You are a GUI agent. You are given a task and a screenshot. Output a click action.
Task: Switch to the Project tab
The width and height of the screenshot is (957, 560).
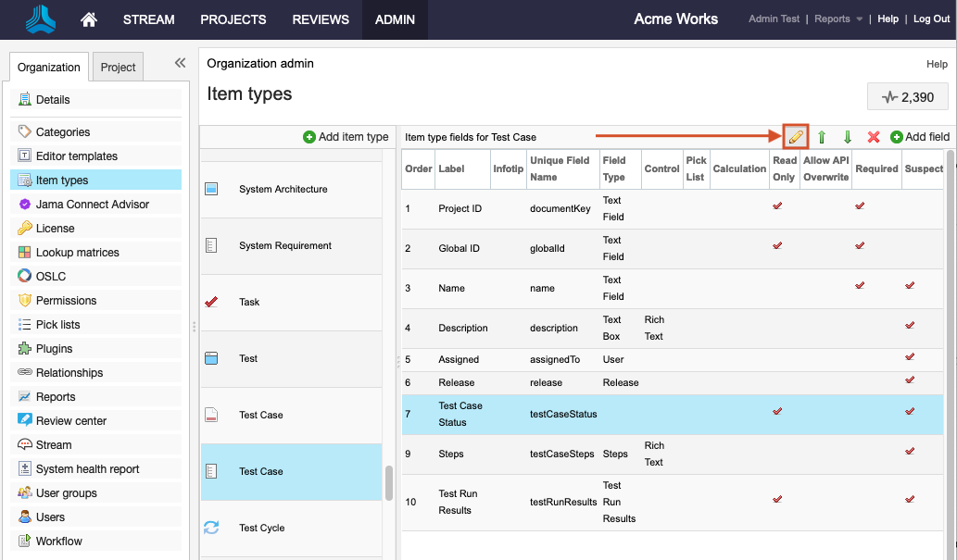(118, 67)
